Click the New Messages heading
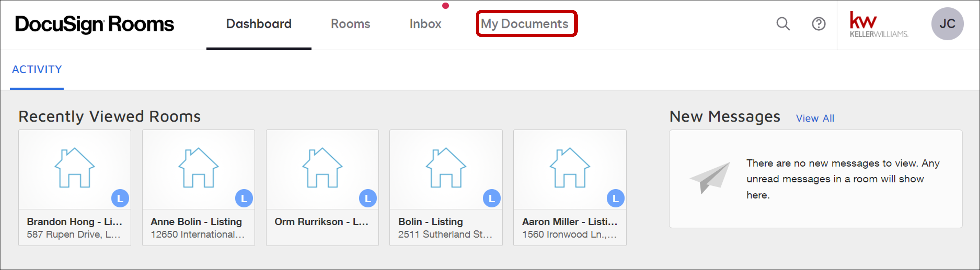980x270 pixels. (x=725, y=116)
